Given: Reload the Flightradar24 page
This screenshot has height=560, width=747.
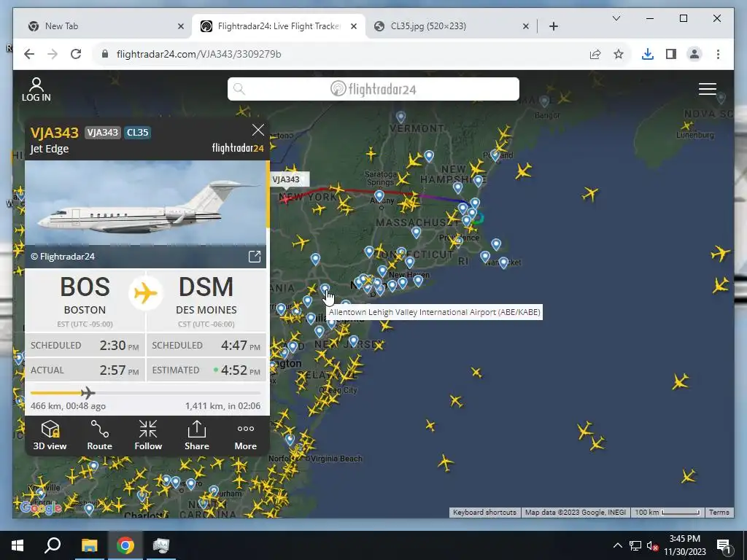Looking at the screenshot, I should click(x=76, y=54).
